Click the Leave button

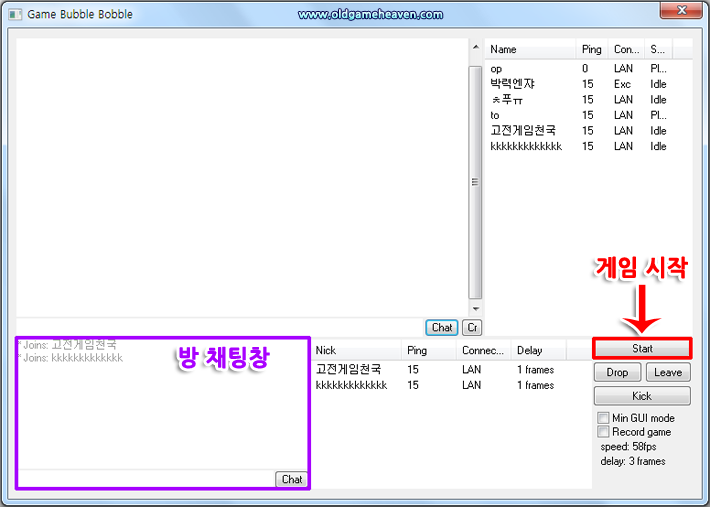668,372
